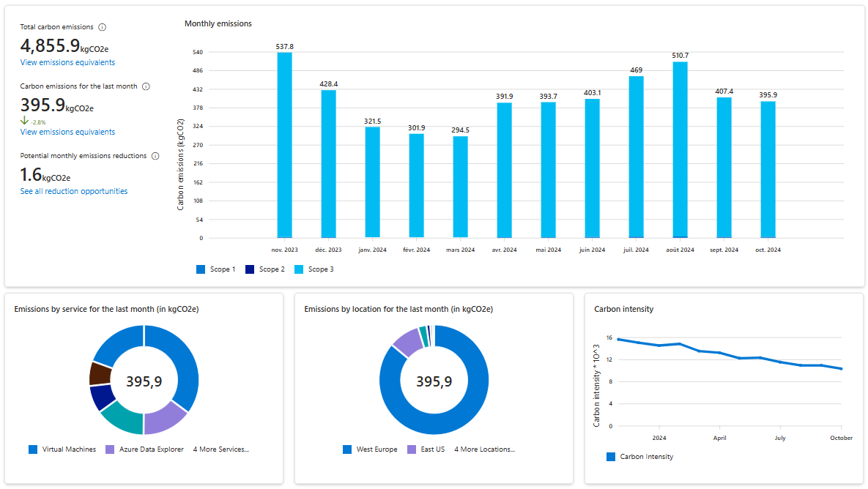Select the nov. 2023 bar showing 537.8
Screen dimensions: 868x489
coord(284,145)
